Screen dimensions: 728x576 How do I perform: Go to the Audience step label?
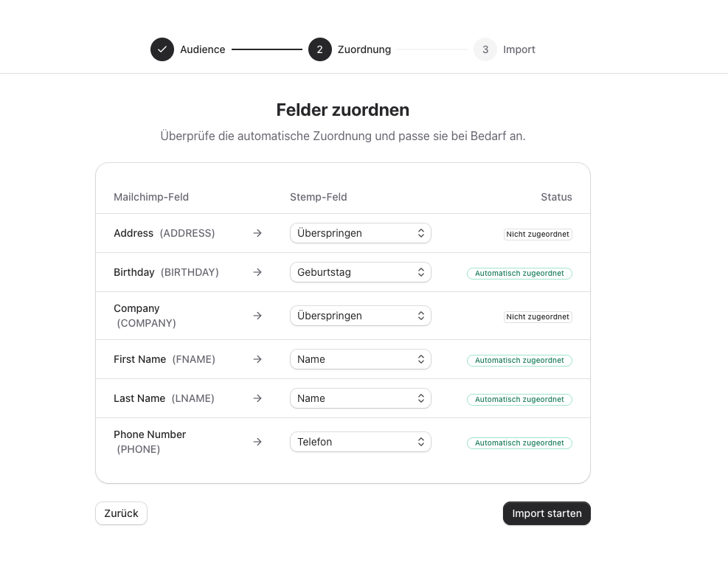(203, 49)
